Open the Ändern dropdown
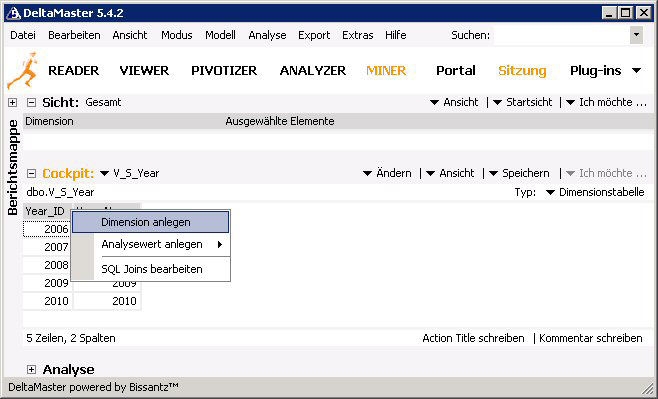The image size is (658, 399). [387, 173]
